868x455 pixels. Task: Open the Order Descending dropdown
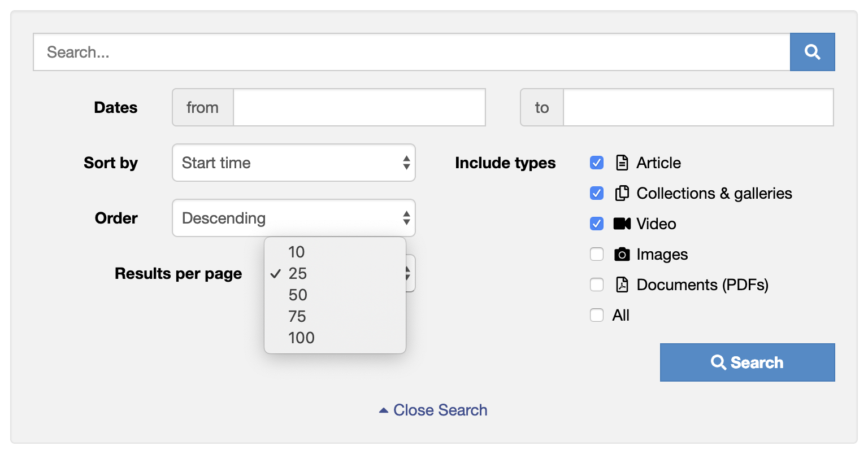[x=294, y=218]
